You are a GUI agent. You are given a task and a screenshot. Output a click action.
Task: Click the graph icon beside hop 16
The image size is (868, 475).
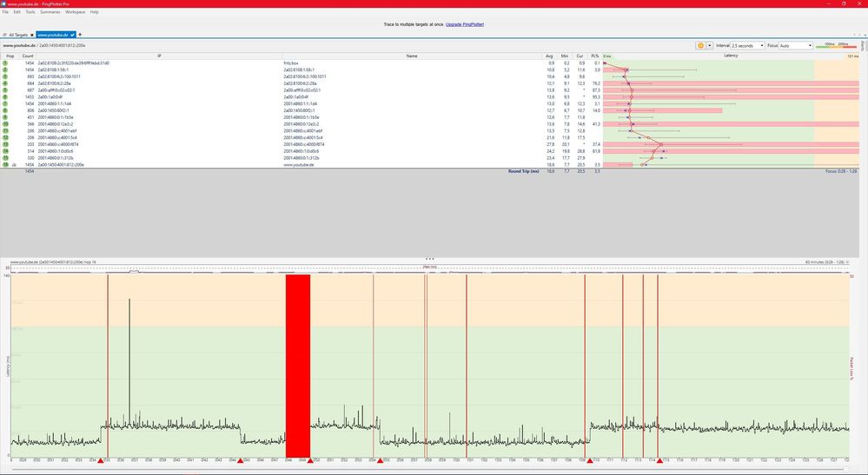(14, 165)
